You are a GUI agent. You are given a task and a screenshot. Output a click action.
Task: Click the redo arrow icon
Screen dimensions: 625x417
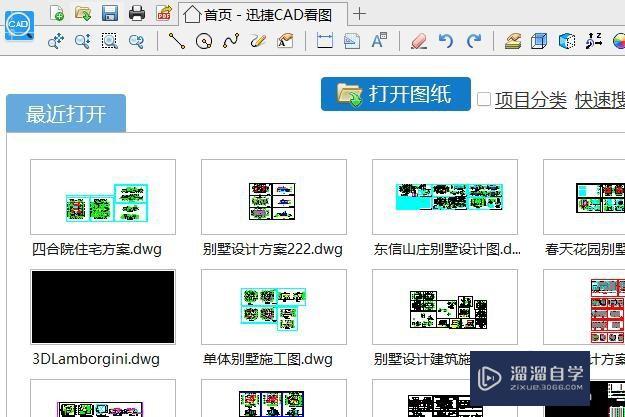point(474,41)
